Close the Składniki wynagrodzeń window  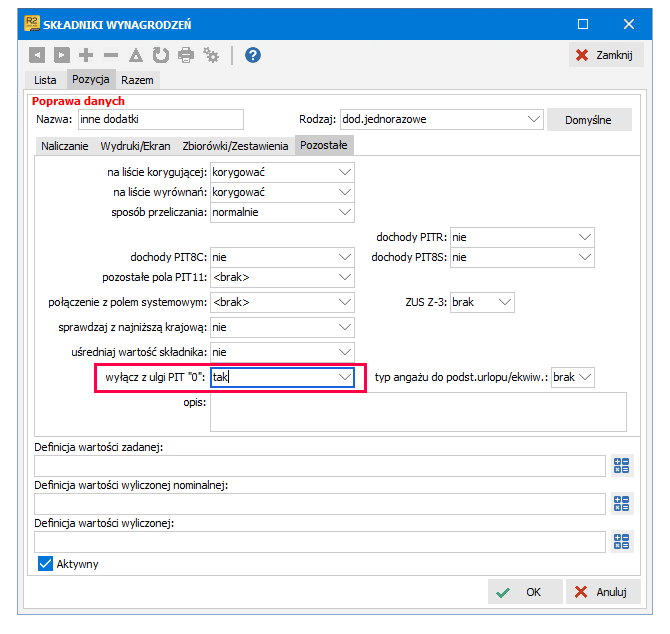tap(629, 24)
